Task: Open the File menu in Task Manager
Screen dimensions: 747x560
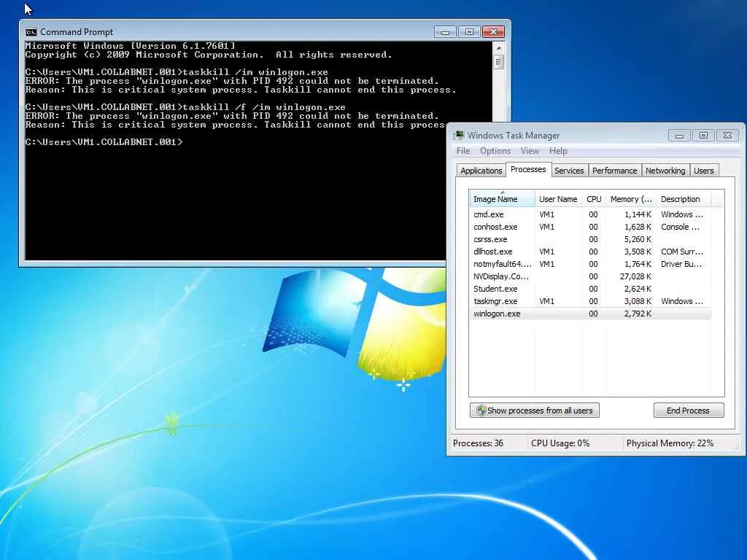Action: pos(463,151)
